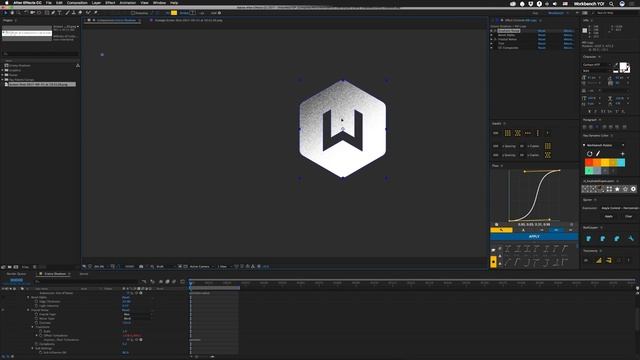
Task: Select the Zoom magnifier tool
Action: point(19,13)
